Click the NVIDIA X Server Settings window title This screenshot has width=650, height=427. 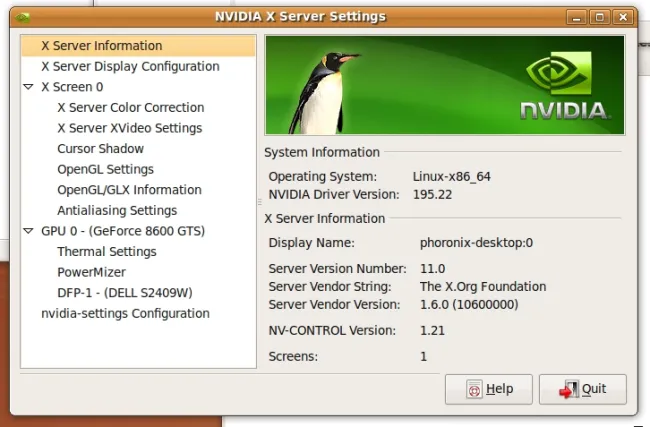pos(300,17)
